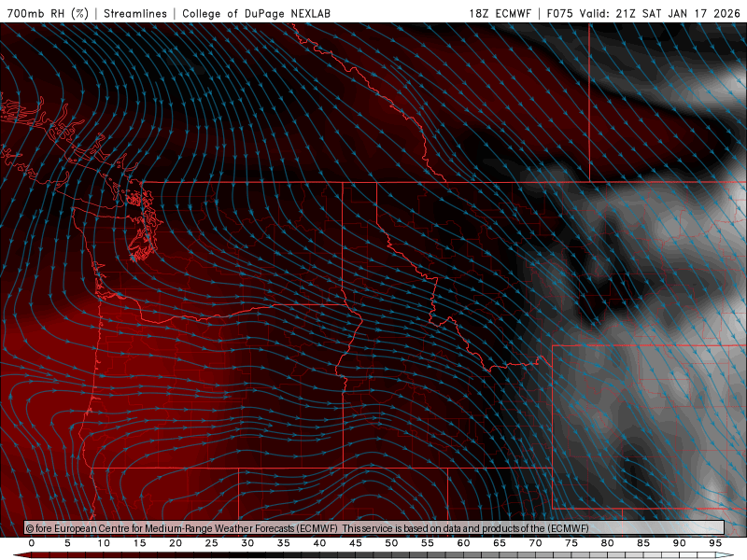This screenshot has width=747, height=560.
Task: Click the 20 value on color scale
Action: (176, 543)
